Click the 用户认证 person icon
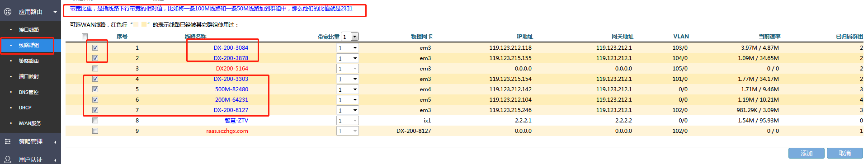The image size is (868, 164). pyautogui.click(x=7, y=159)
